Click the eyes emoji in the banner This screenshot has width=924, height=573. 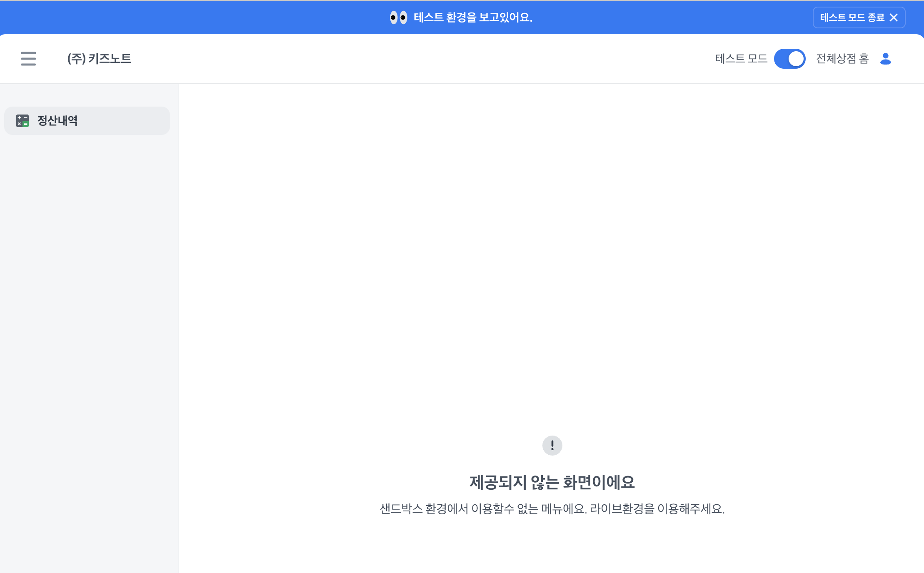point(398,17)
